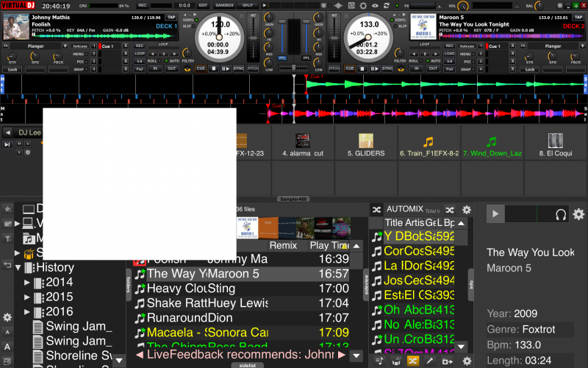Toggle SNAP option on Deck 1
The height and width of the screenshot is (368, 588).
tap(81, 69)
